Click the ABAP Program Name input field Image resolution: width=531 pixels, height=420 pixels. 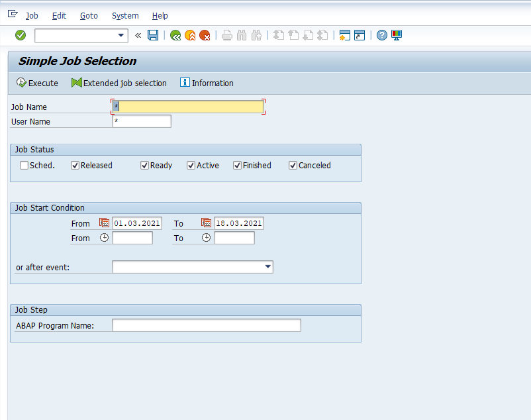click(206, 325)
